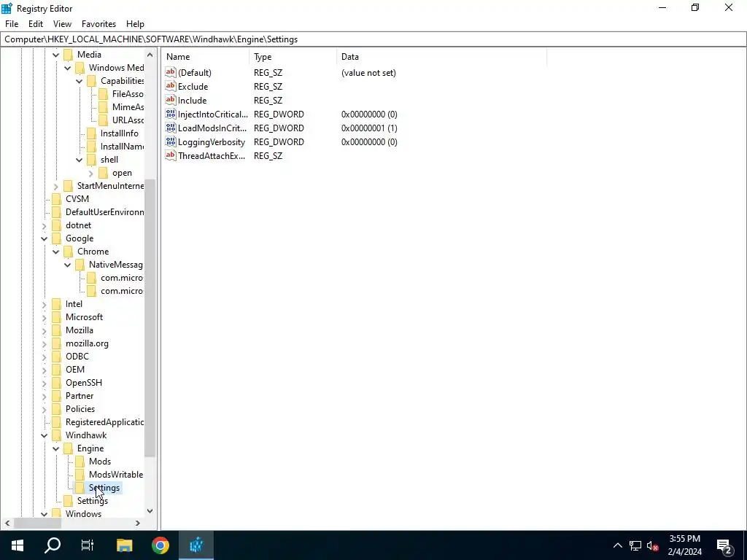747x560 pixels.
Task: Select the URLAsso key
Action: pyautogui.click(x=128, y=120)
